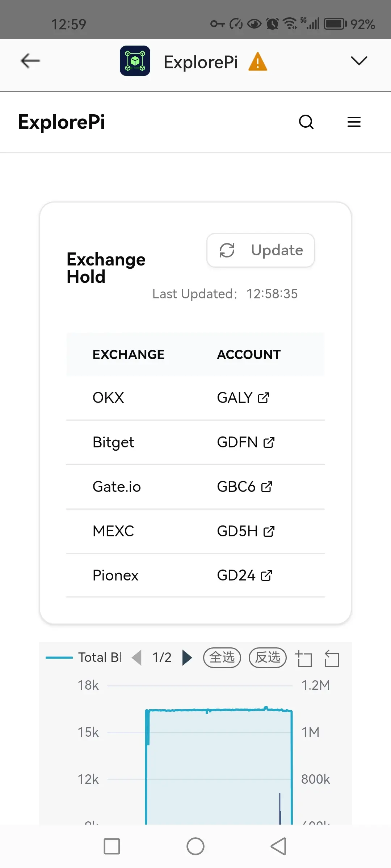Click the chart zoom reset icon

(332, 658)
